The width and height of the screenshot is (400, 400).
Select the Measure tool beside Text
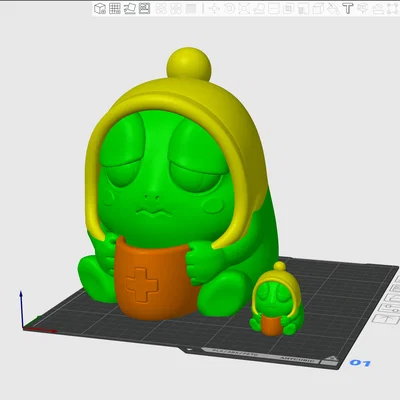point(362,9)
